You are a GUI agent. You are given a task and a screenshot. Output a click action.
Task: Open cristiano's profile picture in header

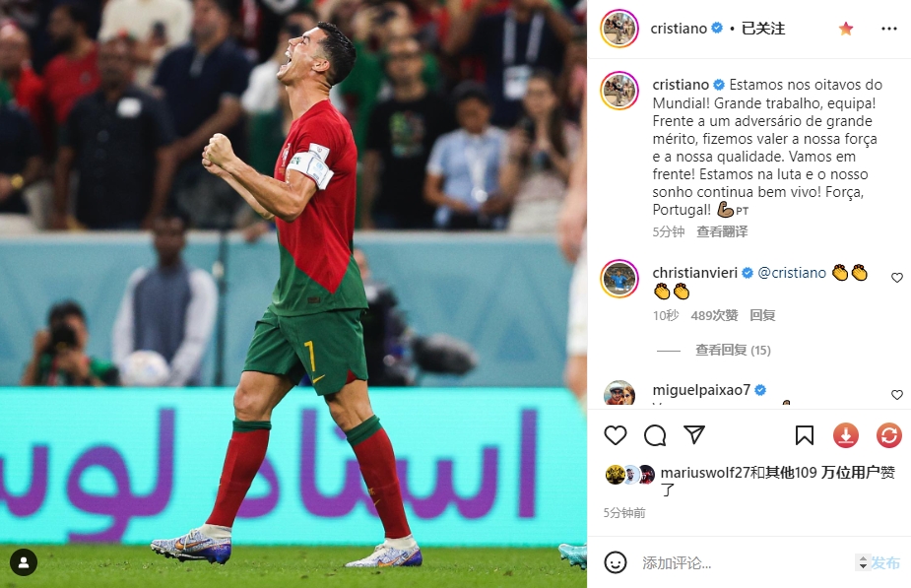[619, 29]
